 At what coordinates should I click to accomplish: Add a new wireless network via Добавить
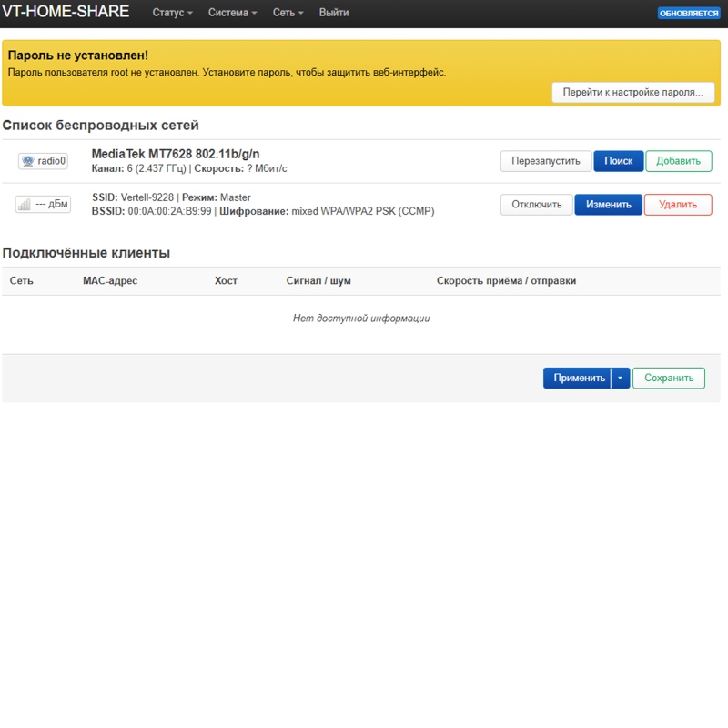click(678, 161)
